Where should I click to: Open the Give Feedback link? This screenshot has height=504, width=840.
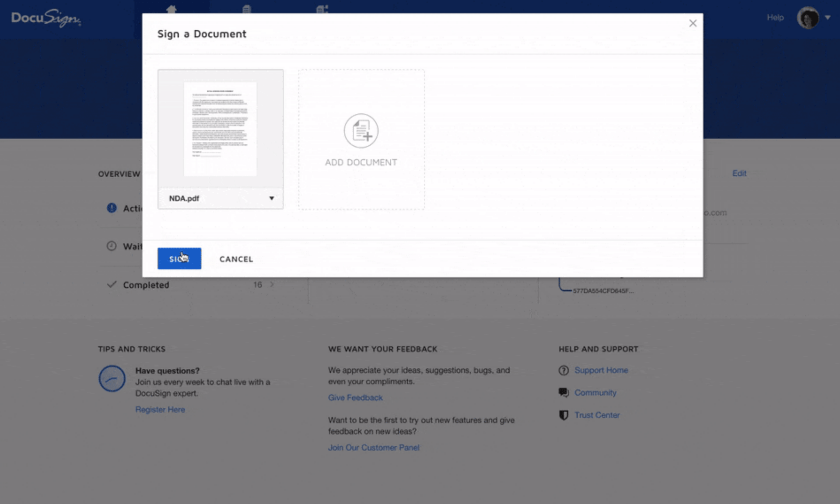(355, 397)
